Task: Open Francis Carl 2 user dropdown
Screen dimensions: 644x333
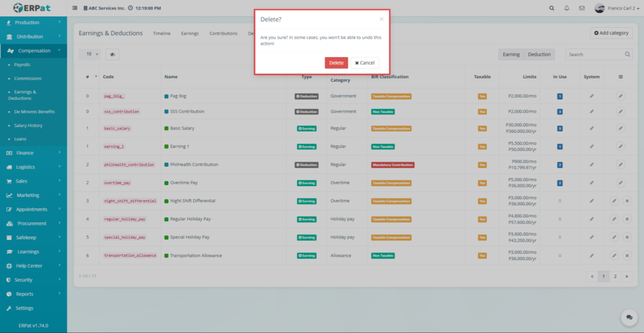Action: pyautogui.click(x=618, y=8)
